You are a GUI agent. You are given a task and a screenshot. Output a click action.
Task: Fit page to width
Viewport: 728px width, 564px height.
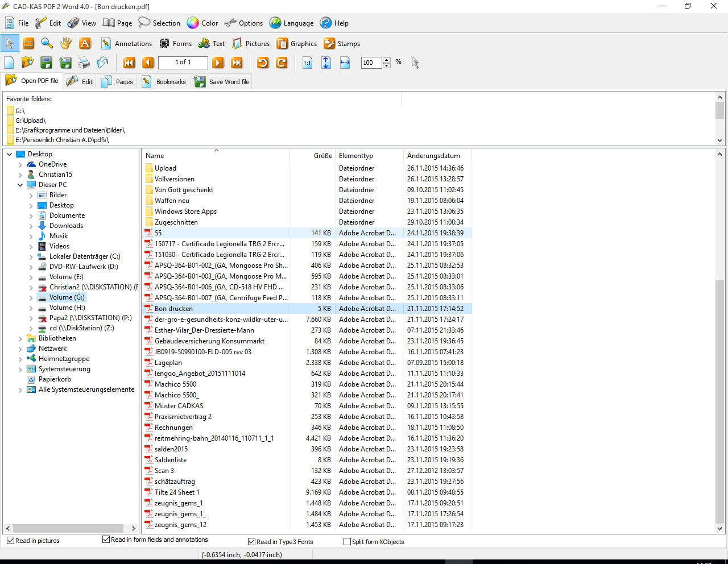pos(345,63)
